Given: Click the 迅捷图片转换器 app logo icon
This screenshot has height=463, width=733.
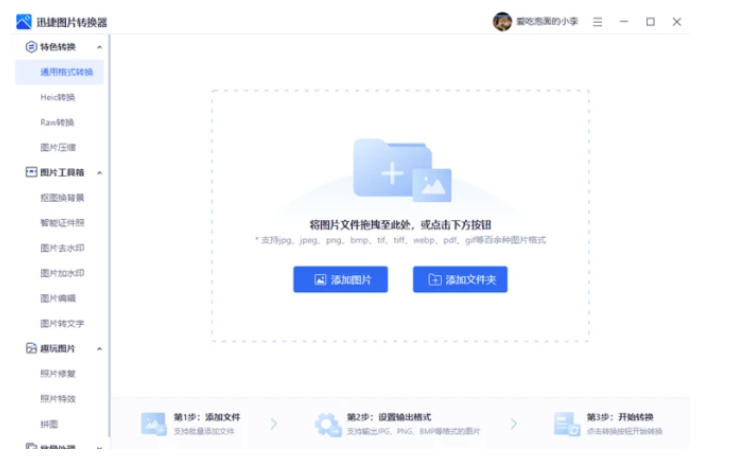Looking at the screenshot, I should (x=24, y=21).
